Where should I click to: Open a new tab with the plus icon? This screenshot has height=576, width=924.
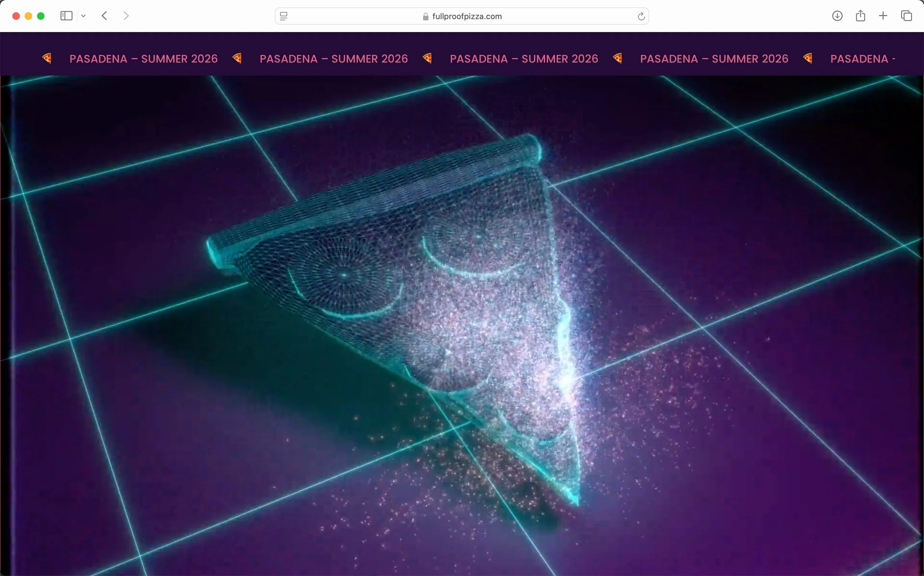point(883,16)
